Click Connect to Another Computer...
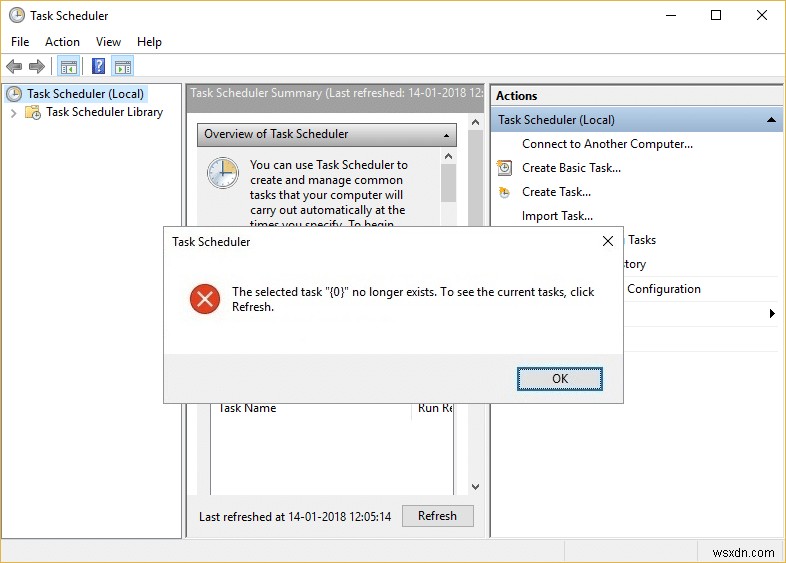The width and height of the screenshot is (786, 563). [607, 144]
